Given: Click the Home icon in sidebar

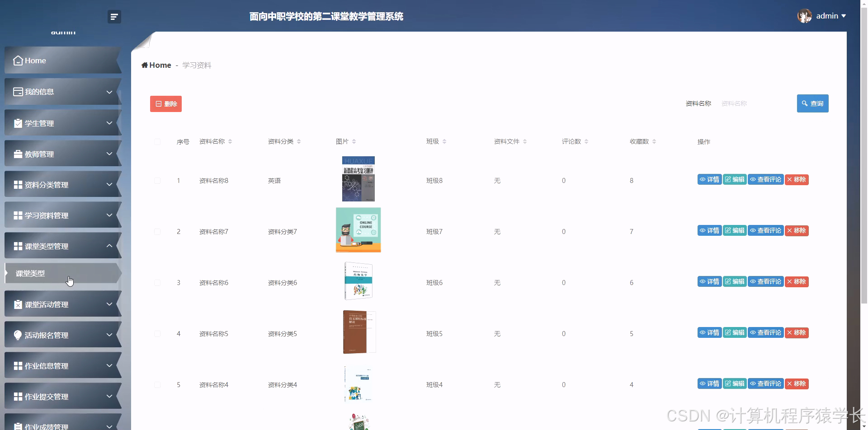Looking at the screenshot, I should coord(18,61).
